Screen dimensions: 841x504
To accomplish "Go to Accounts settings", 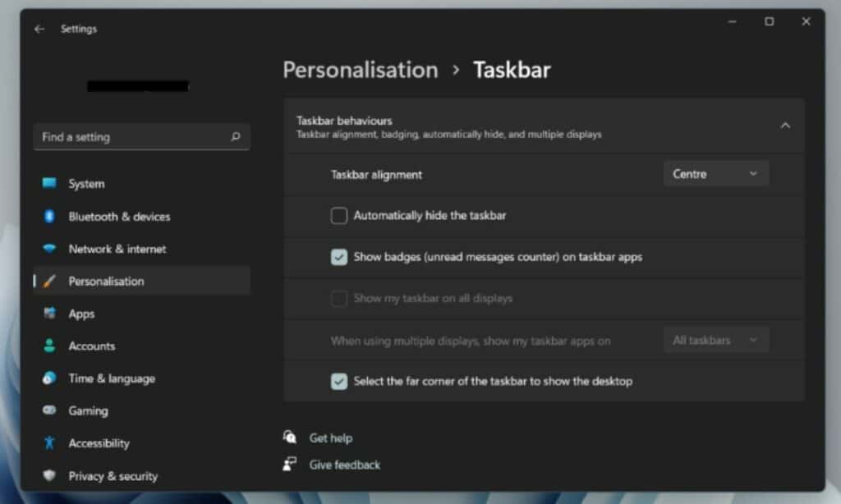I will (141, 346).
